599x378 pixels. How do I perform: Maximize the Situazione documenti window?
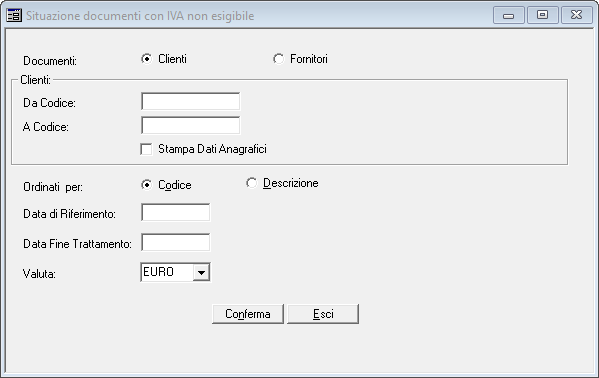coord(542,15)
